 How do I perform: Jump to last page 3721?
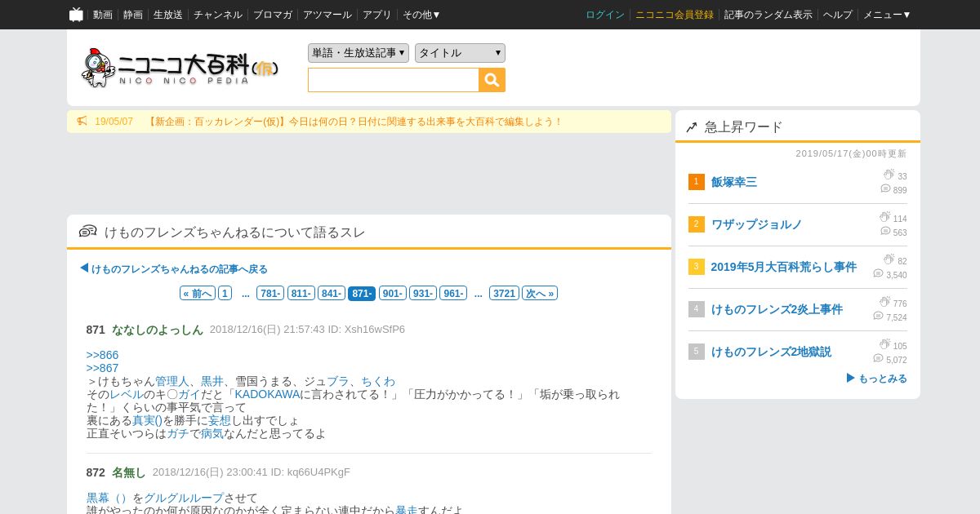click(505, 294)
